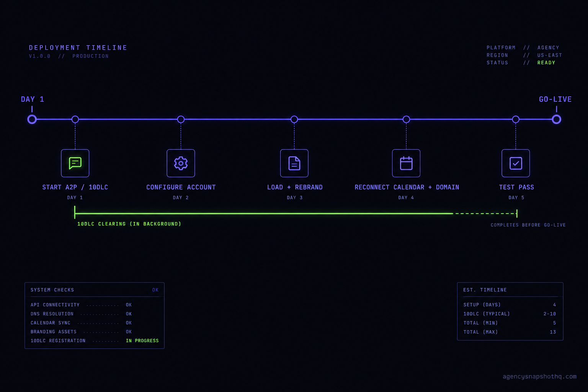Click the SETUP (DAYS) row

click(x=510, y=305)
